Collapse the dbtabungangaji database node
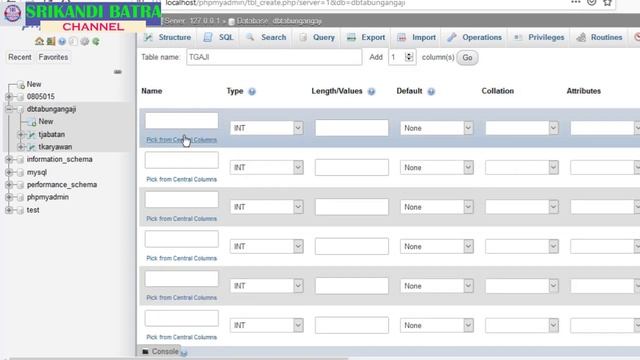Image resolution: width=640 pixels, height=360 pixels. click(x=9, y=109)
